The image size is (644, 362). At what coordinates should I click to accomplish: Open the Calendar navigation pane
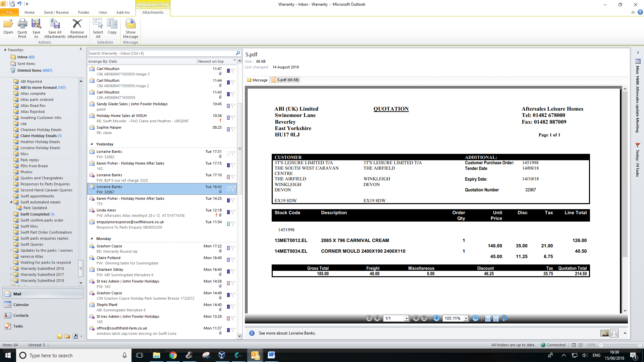(x=21, y=305)
